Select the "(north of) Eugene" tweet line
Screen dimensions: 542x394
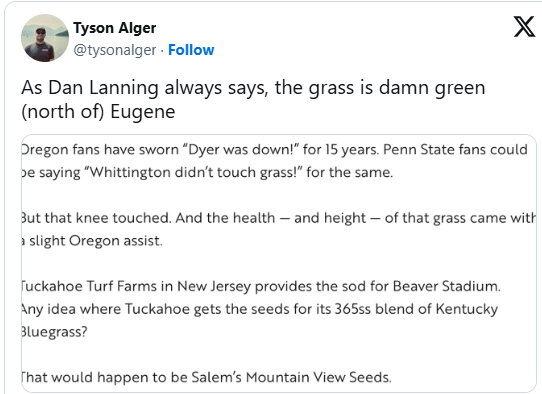(98, 112)
